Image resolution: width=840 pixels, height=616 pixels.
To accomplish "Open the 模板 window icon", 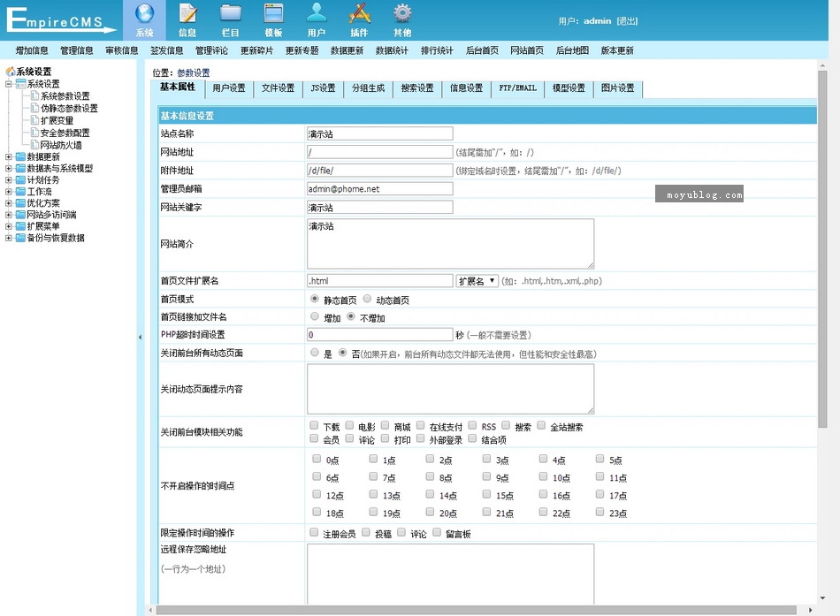I will [273, 14].
